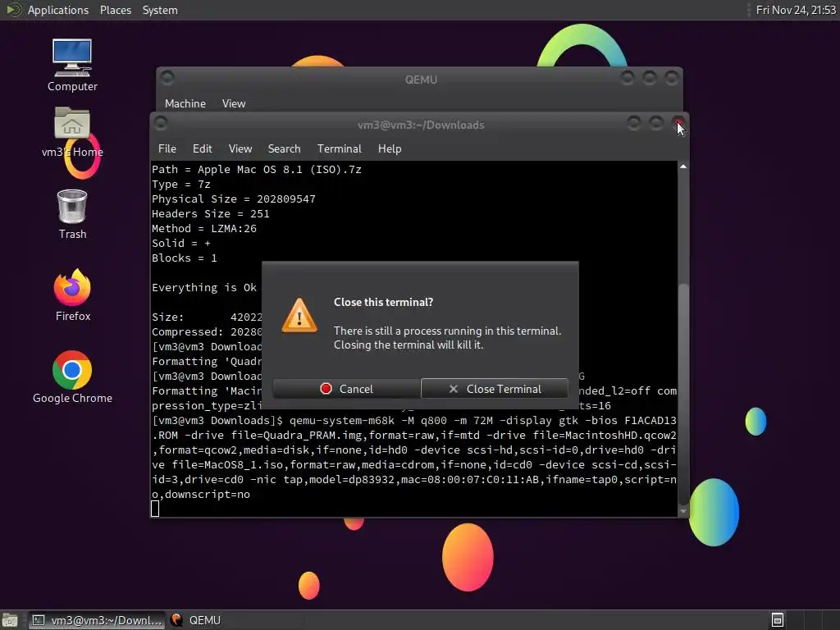Open the Computer desktop icon
Image resolution: width=840 pixels, height=630 pixels.
72,66
